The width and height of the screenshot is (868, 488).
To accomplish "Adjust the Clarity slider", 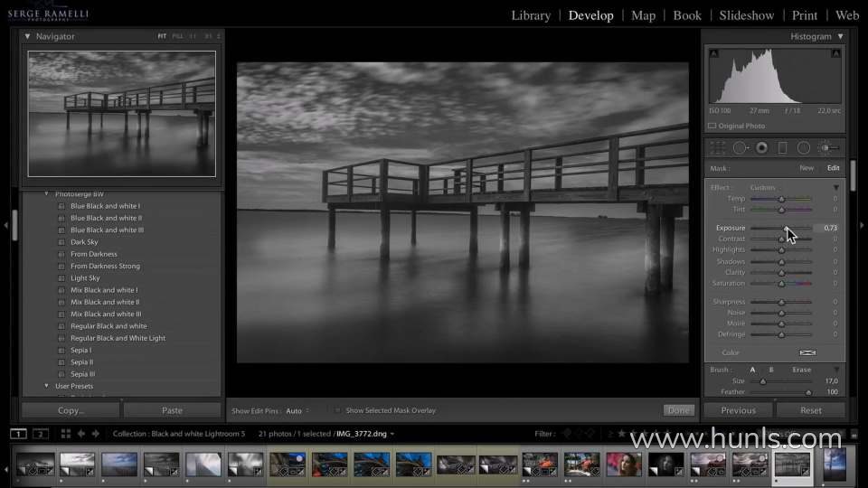I will (781, 272).
